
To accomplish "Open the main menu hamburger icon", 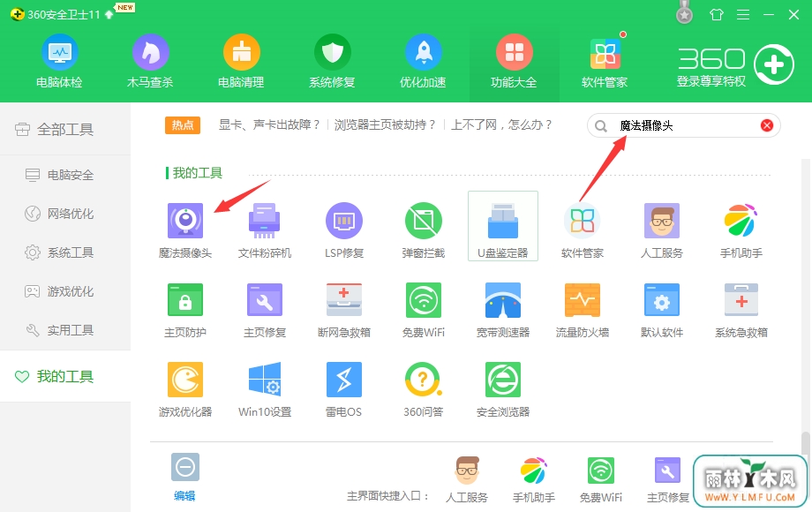I will point(743,14).
